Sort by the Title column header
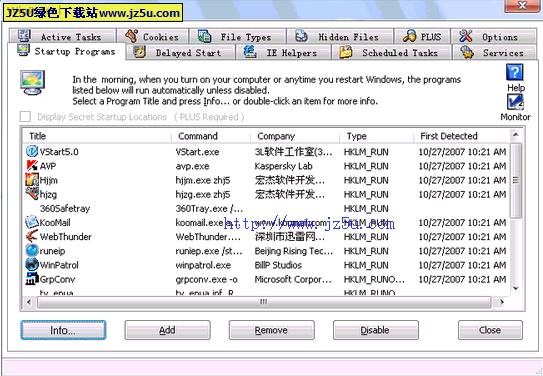The height and width of the screenshot is (376, 543). pos(97,136)
